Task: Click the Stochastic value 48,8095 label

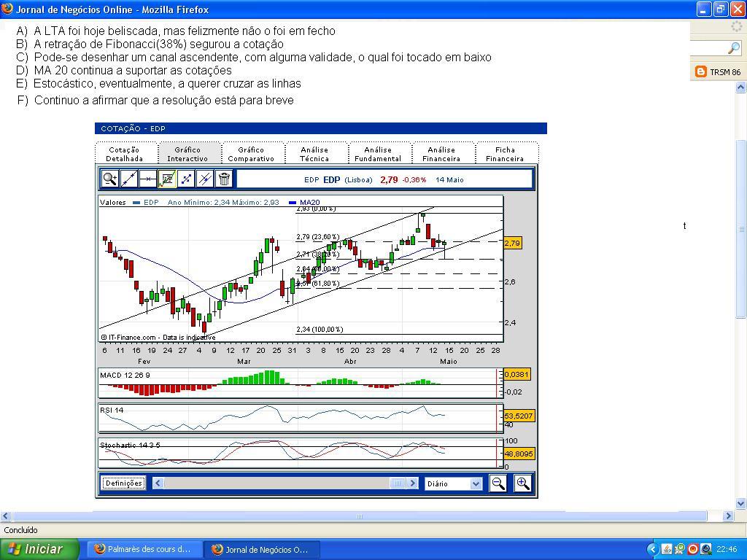Action: (x=519, y=454)
